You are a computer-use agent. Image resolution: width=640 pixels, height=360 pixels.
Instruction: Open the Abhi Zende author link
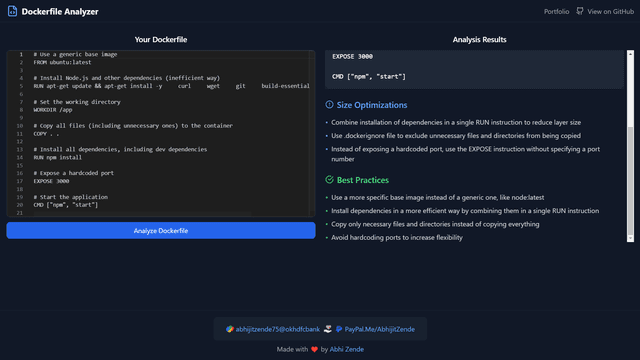[x=347, y=349]
